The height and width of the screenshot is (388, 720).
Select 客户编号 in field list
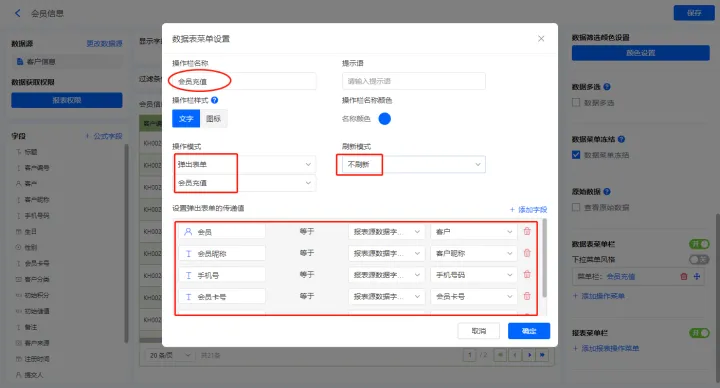click(x=37, y=168)
